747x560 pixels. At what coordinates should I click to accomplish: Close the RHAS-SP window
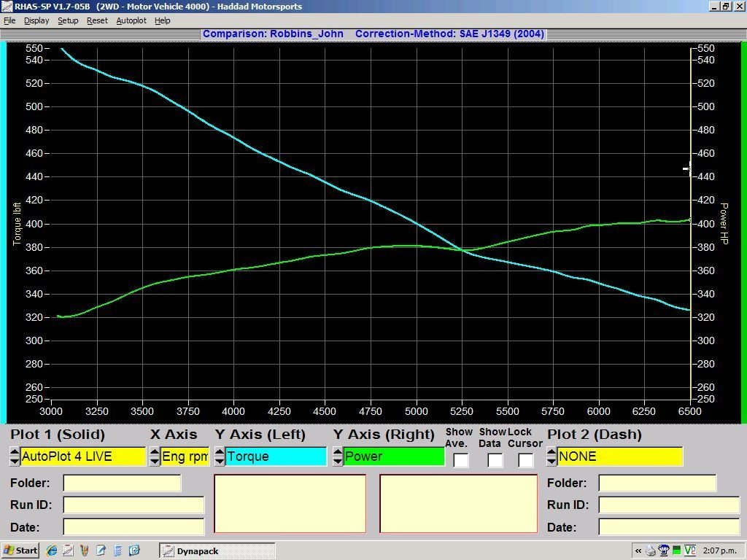pyautogui.click(x=738, y=6)
